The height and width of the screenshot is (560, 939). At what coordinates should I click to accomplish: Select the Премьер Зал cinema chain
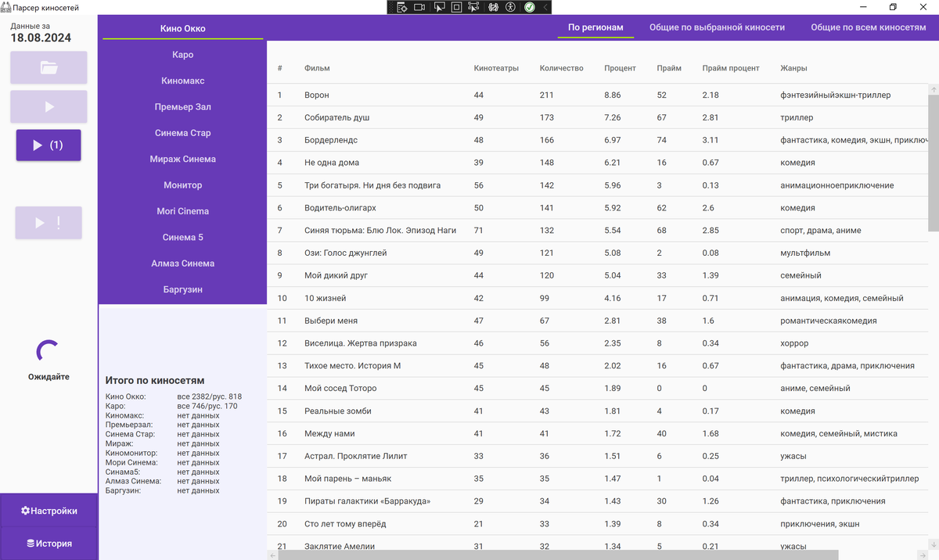point(182,106)
